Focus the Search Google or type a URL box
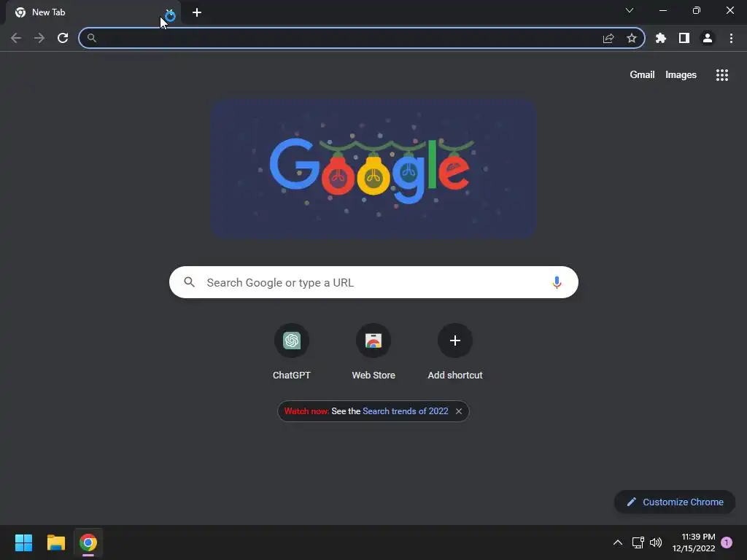The width and height of the screenshot is (747, 560). (373, 282)
